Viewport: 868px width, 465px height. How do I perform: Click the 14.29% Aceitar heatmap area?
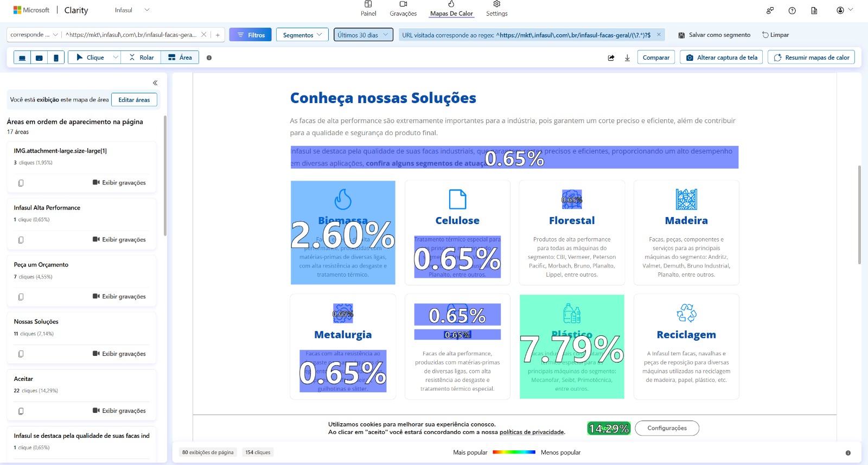609,428
